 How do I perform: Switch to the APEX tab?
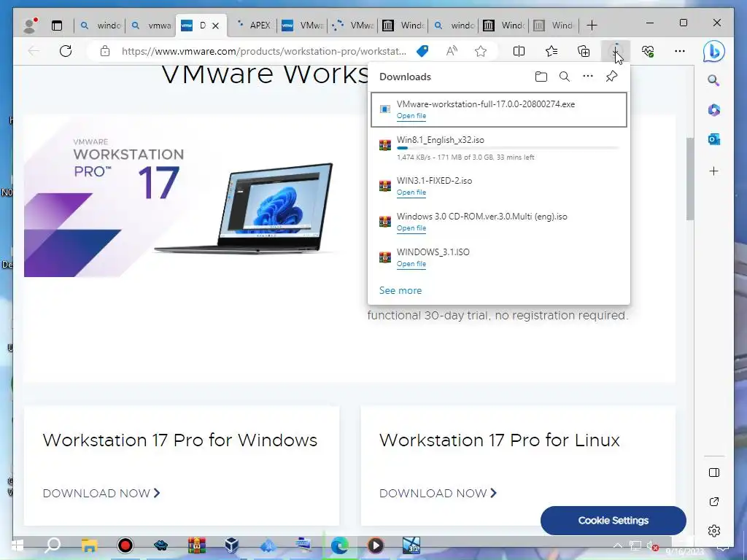[253, 26]
